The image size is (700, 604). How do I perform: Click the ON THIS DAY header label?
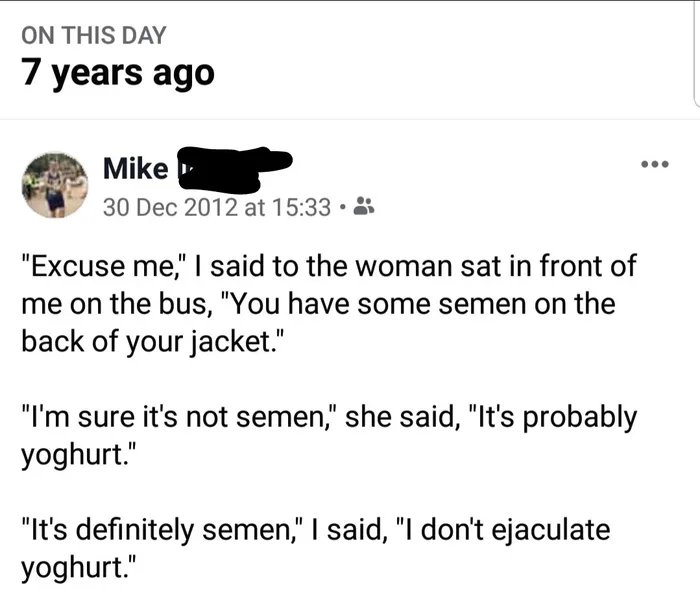pyautogui.click(x=94, y=33)
